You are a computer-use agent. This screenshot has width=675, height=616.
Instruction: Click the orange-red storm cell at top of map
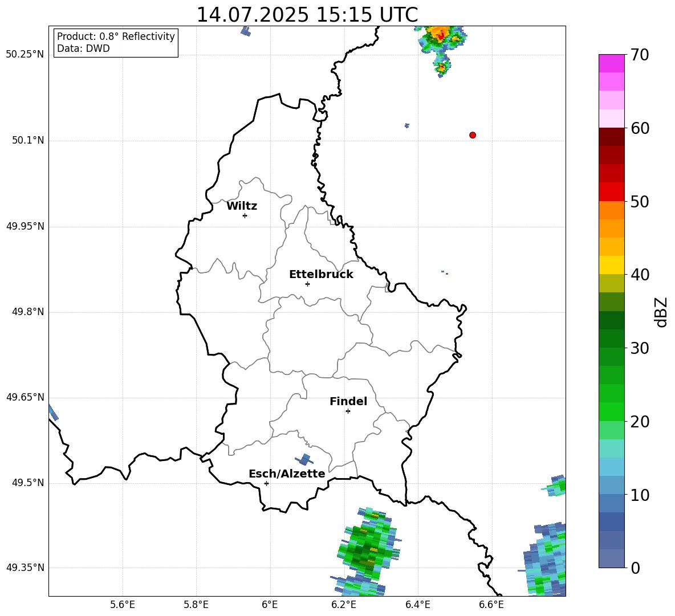(x=440, y=39)
